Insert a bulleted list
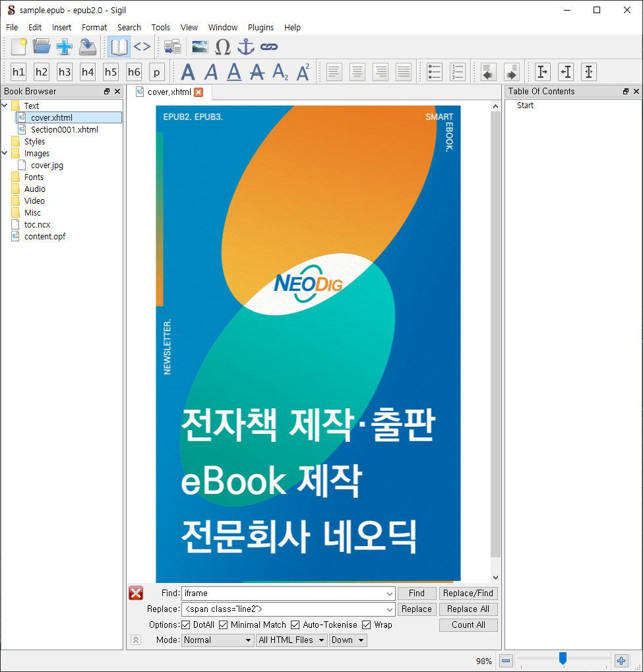 (435, 72)
